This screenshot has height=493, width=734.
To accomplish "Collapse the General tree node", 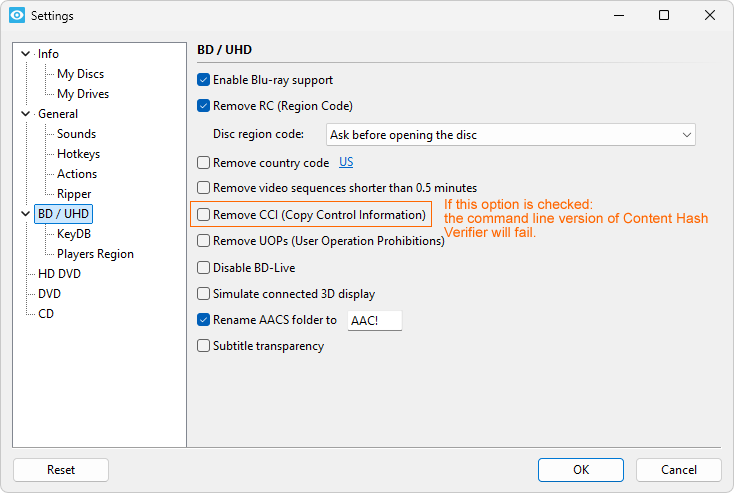I will click(x=25, y=114).
